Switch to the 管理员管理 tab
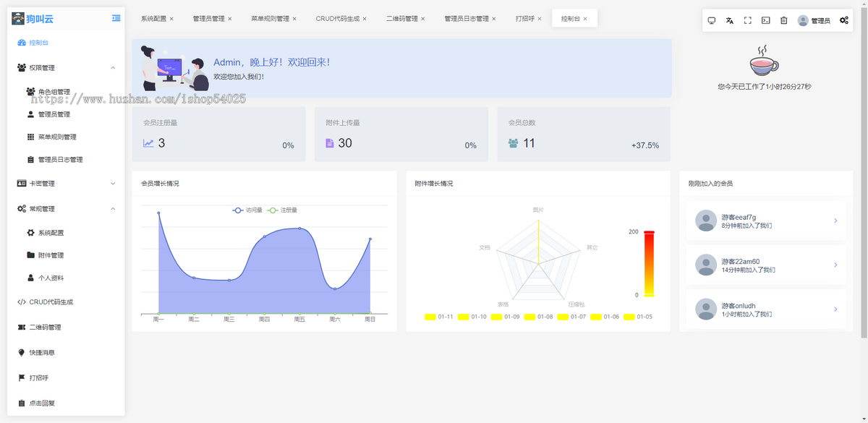Image resolution: width=868 pixels, height=423 pixels. (208, 19)
